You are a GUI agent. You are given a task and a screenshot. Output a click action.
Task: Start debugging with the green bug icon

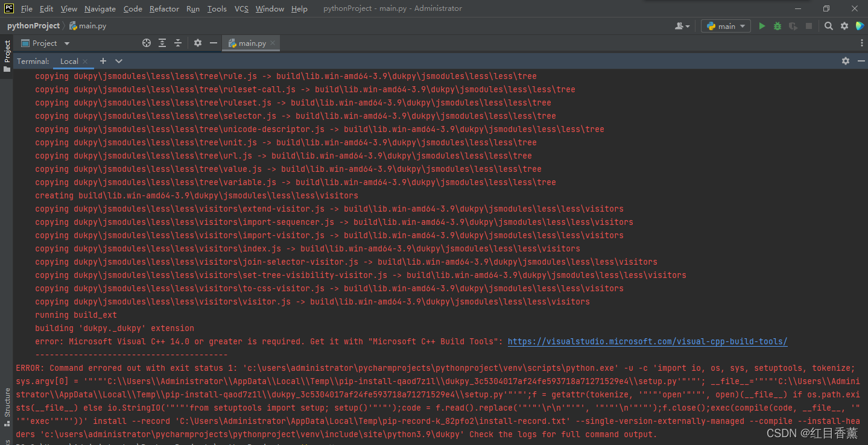(x=778, y=26)
